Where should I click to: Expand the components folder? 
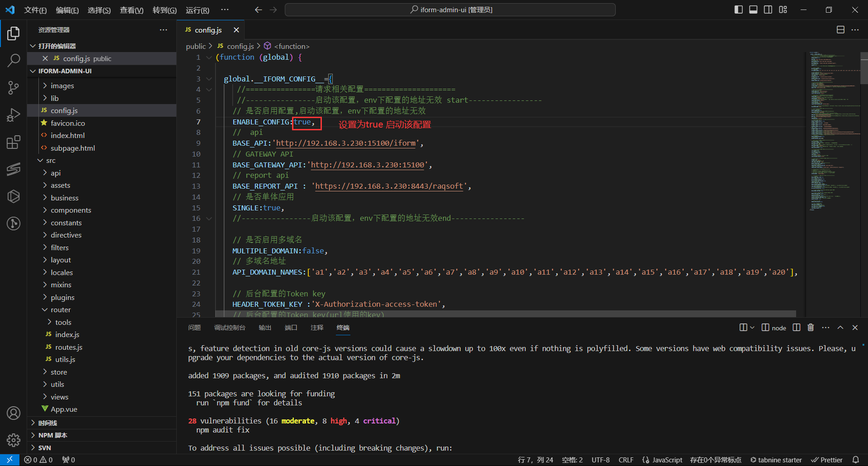71,210
